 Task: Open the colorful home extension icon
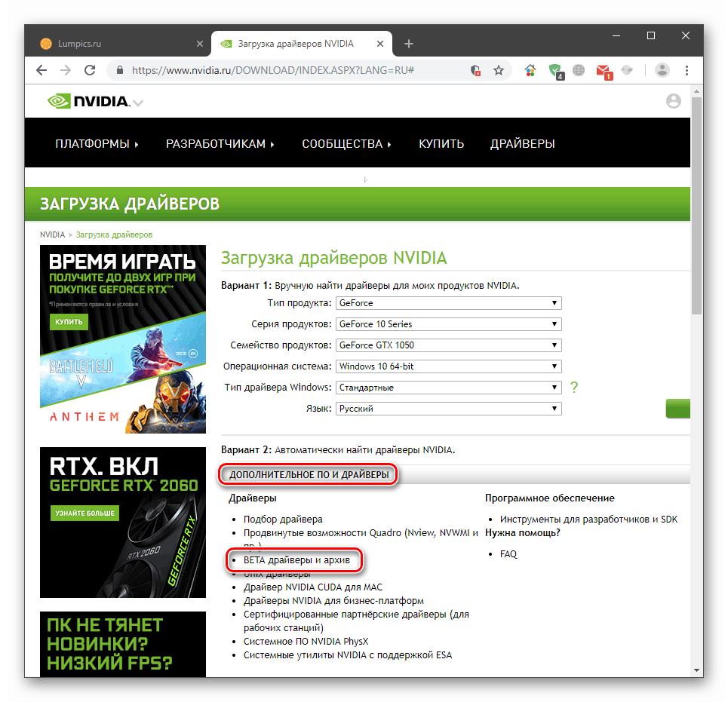pyautogui.click(x=530, y=69)
